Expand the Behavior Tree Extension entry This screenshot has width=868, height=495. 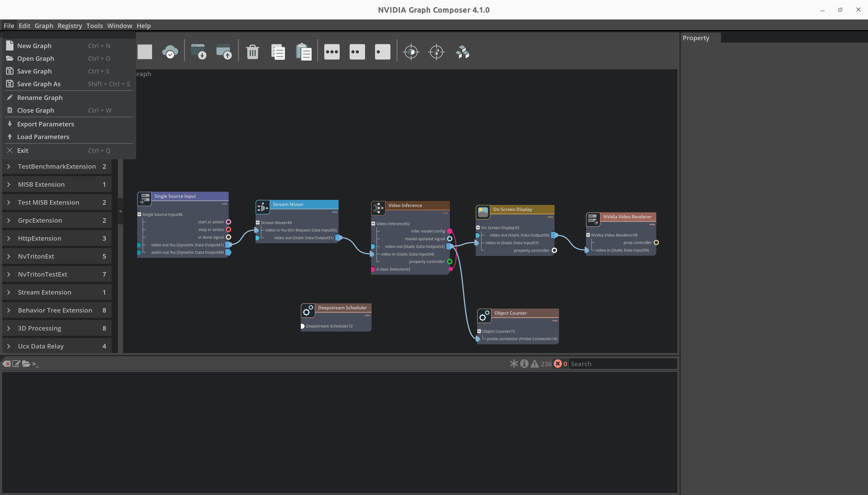[9, 310]
